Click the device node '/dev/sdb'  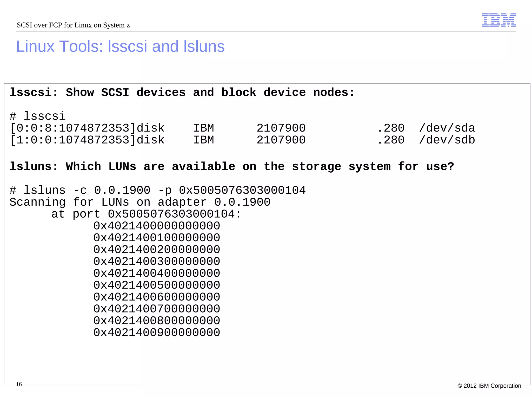[x=447, y=140]
